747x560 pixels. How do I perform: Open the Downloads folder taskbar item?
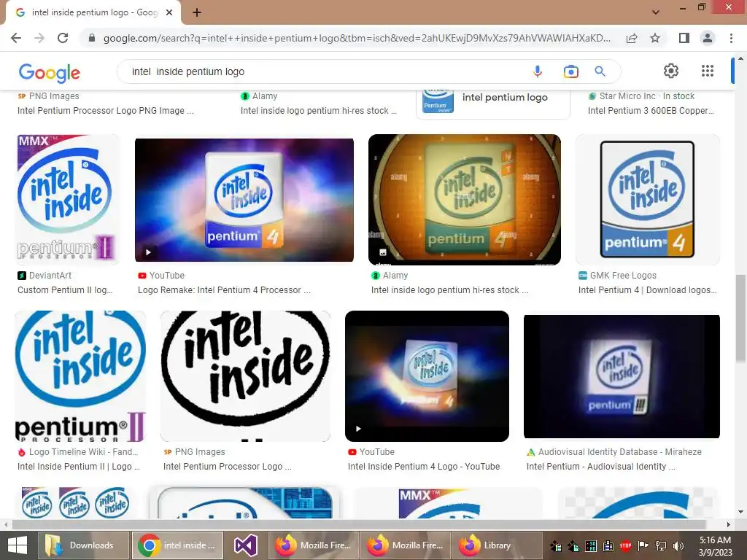82,545
